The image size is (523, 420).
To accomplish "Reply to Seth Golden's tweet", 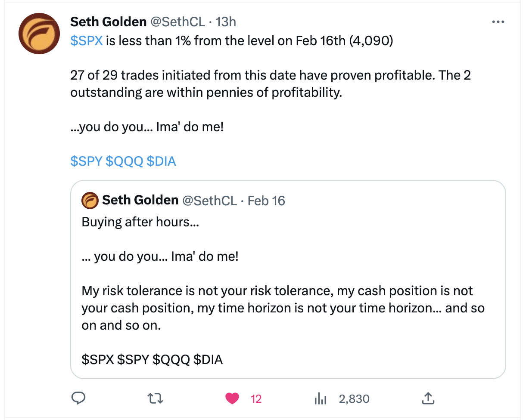I will [x=78, y=399].
